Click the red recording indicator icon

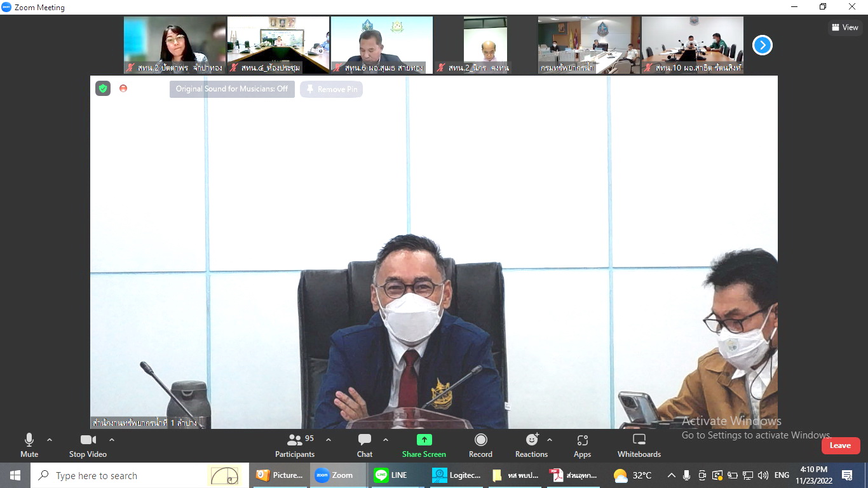(123, 88)
